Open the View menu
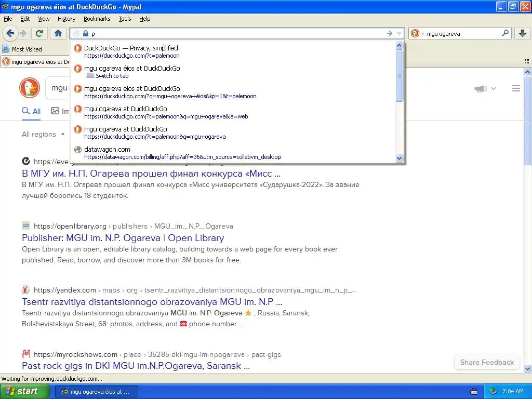 (44, 19)
